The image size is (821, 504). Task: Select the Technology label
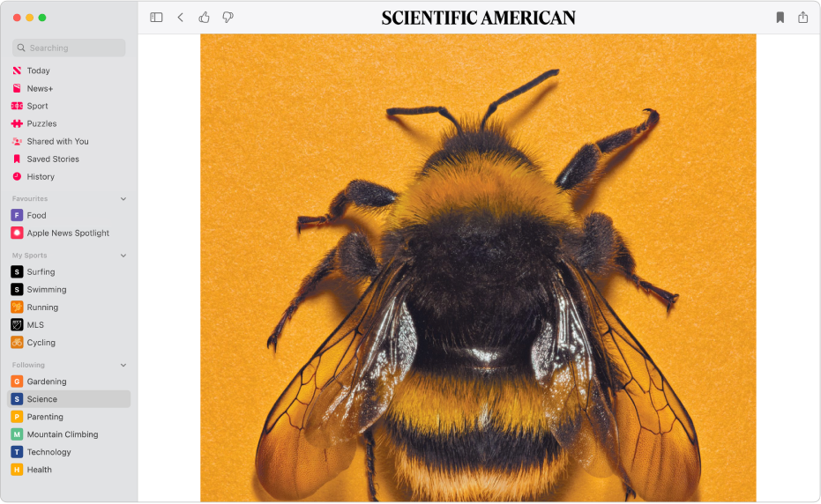point(49,452)
